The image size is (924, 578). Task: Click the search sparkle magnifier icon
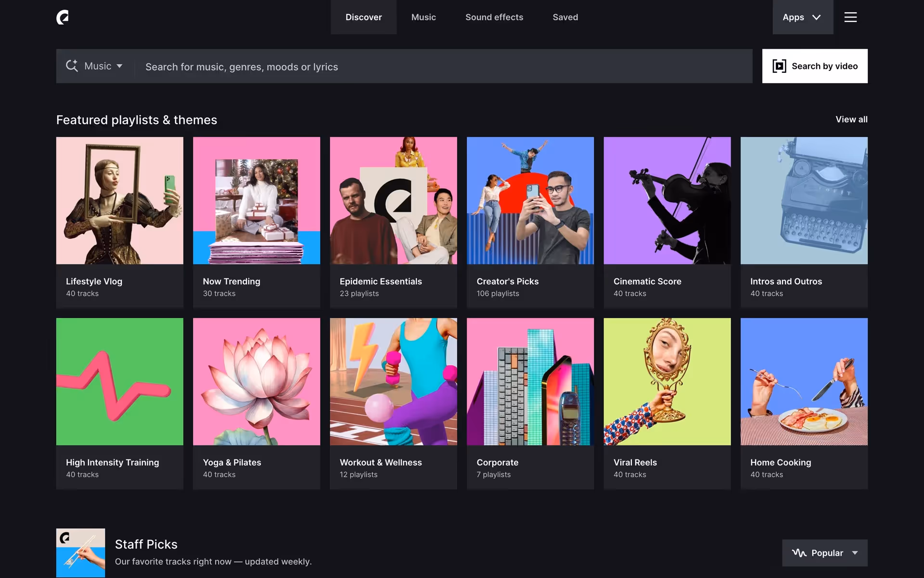[x=72, y=66]
